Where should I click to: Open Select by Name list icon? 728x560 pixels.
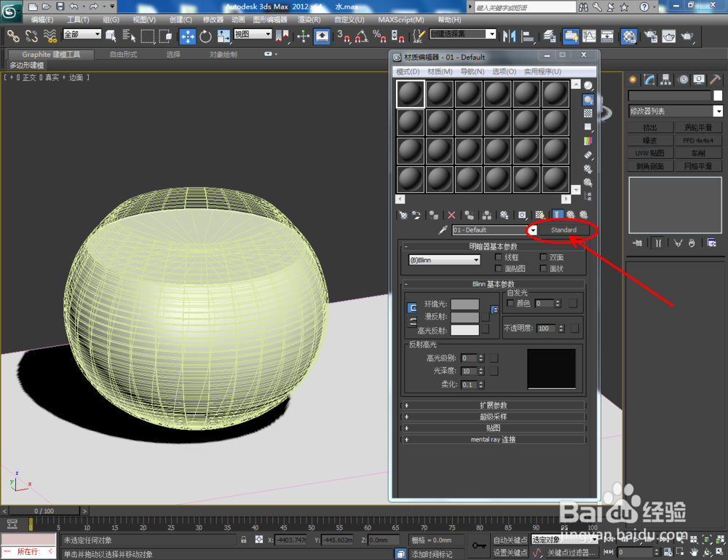[129, 36]
